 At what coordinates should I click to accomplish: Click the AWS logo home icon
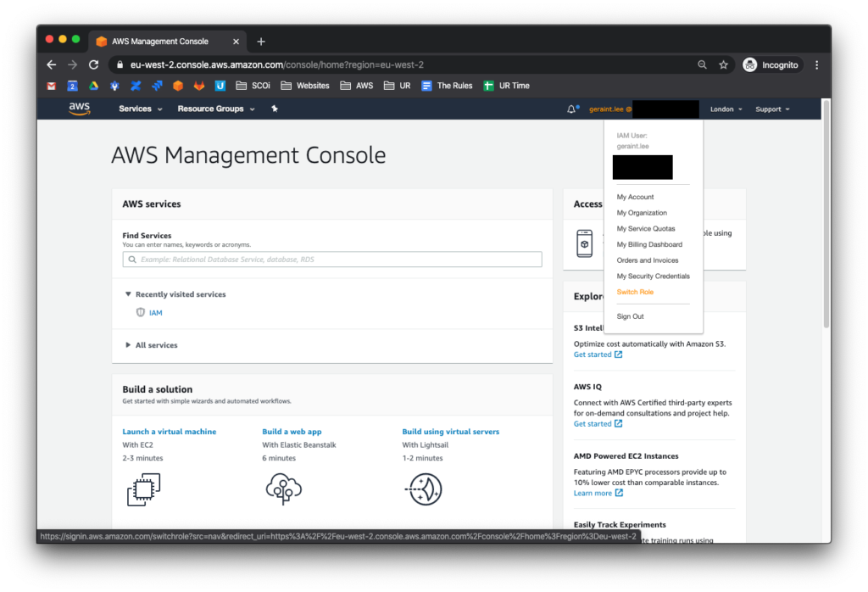pos(79,109)
